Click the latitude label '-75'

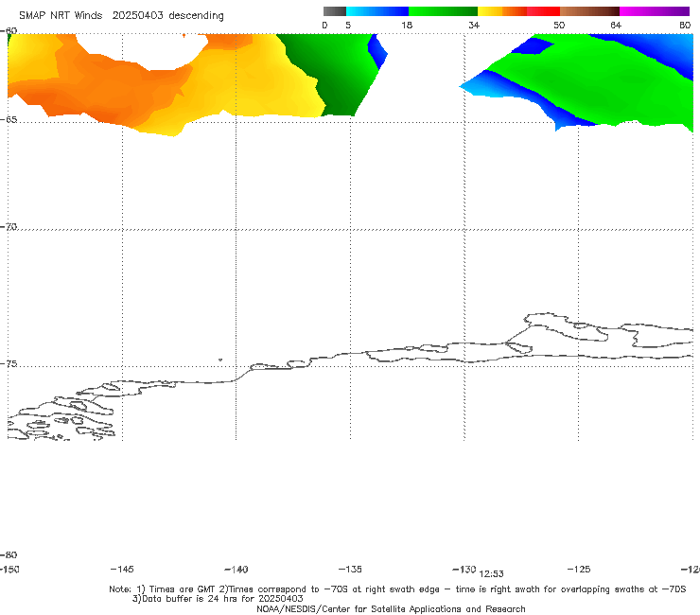(9, 364)
